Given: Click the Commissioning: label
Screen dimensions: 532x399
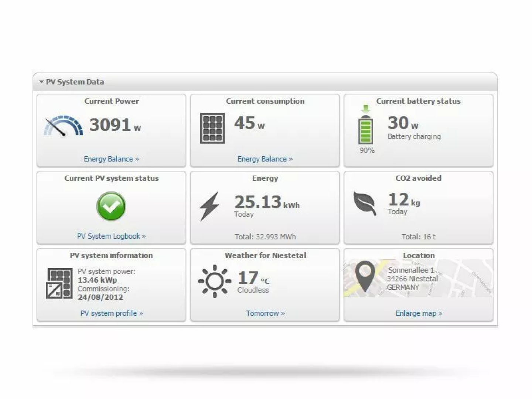Looking at the screenshot, I should coord(103,289).
